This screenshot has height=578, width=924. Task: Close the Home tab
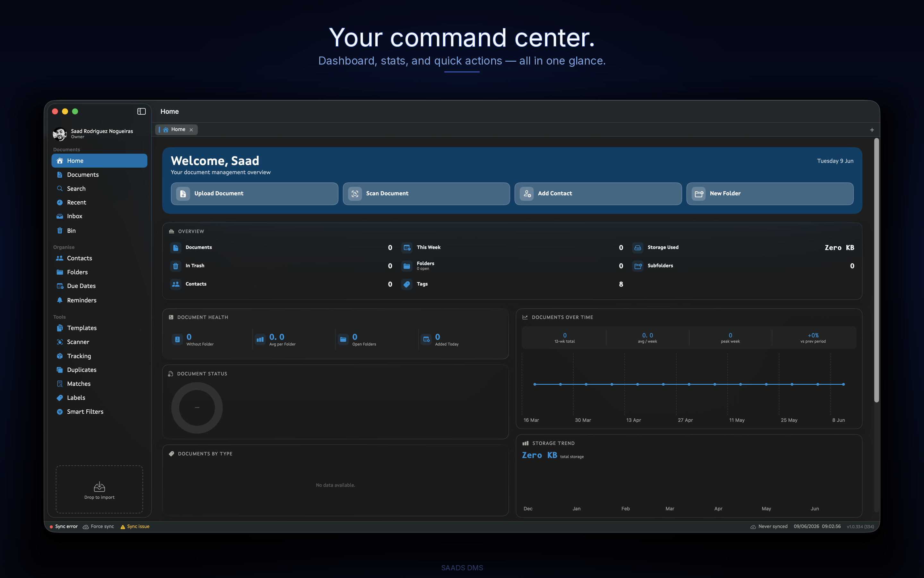point(191,130)
